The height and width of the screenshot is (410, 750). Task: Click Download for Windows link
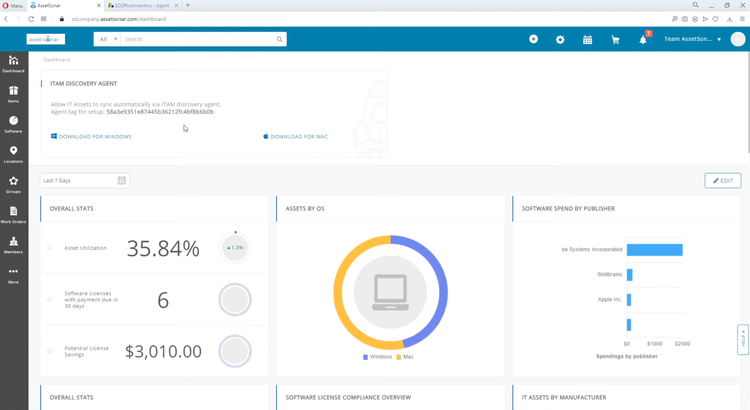(x=91, y=136)
